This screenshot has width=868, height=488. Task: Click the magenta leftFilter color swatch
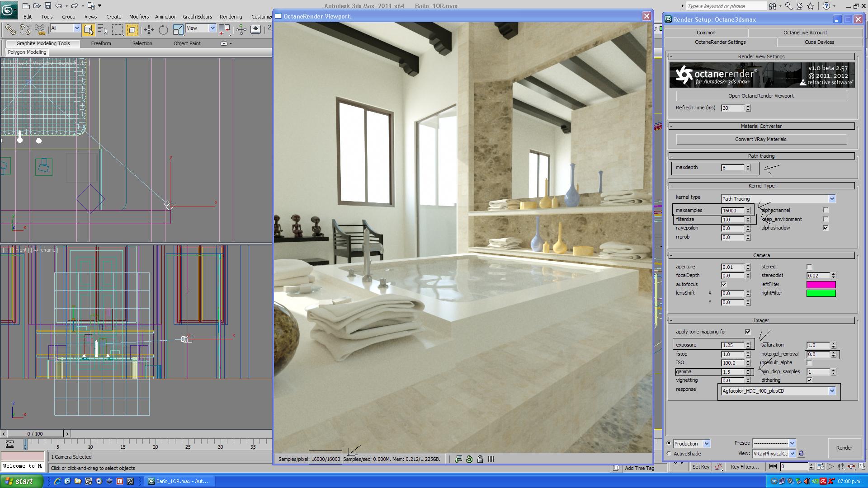pyautogui.click(x=821, y=285)
